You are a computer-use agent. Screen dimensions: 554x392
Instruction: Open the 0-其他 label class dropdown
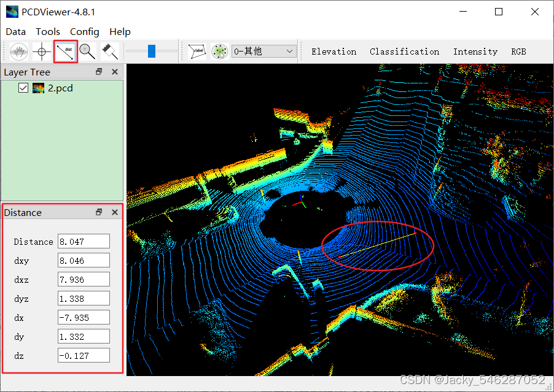click(264, 52)
